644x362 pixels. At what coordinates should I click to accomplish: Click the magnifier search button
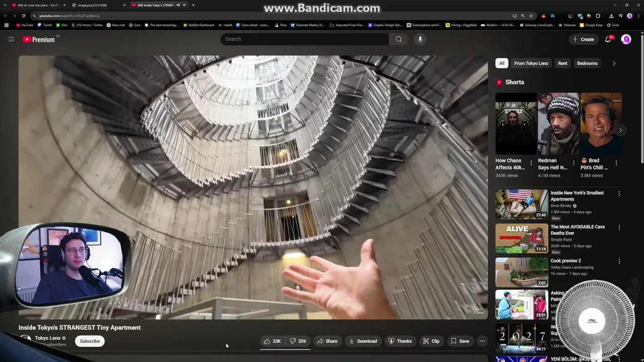[x=398, y=39]
